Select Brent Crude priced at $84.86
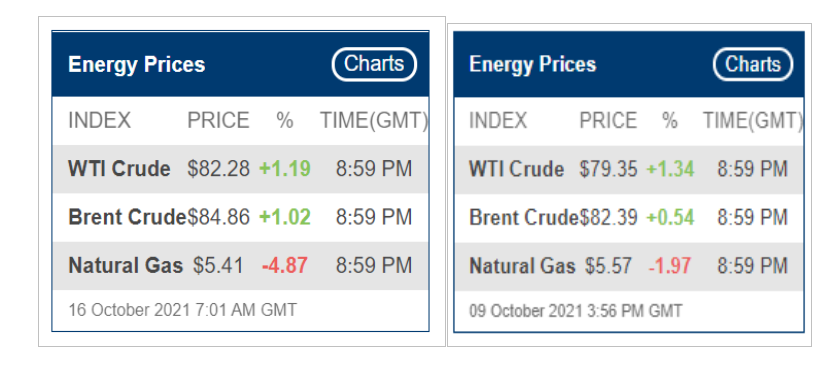840x366 pixels. click(240, 218)
